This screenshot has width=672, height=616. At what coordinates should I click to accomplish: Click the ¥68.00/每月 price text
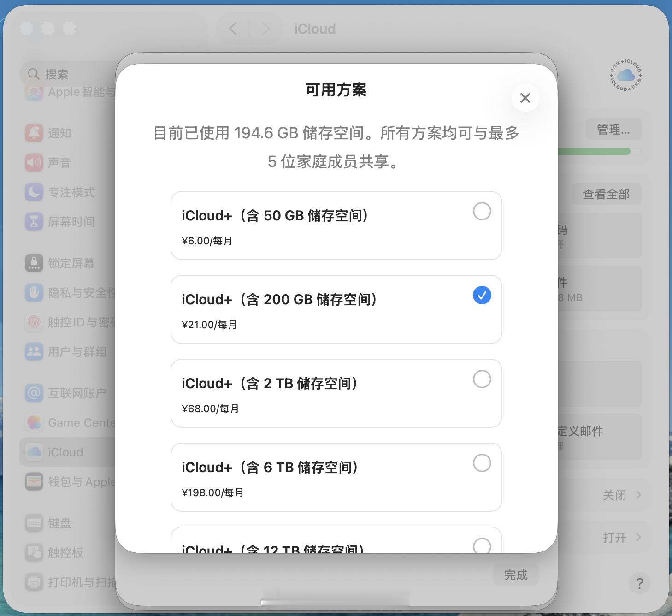click(210, 409)
